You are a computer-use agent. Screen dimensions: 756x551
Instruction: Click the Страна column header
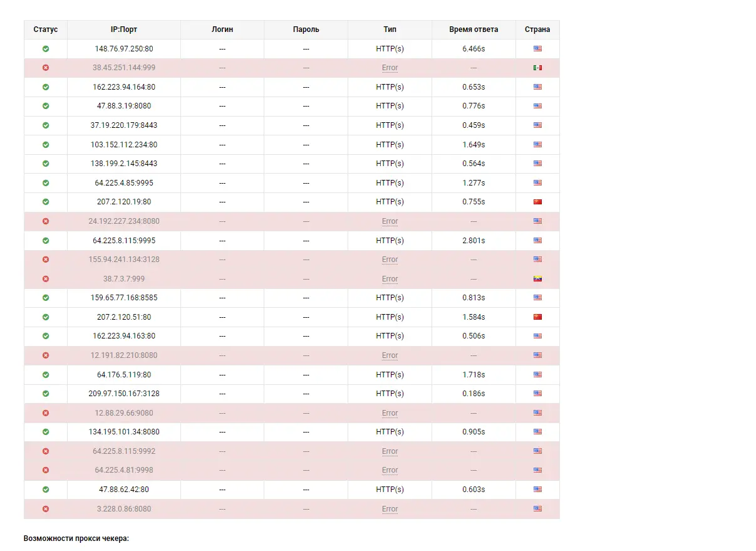[537, 29]
